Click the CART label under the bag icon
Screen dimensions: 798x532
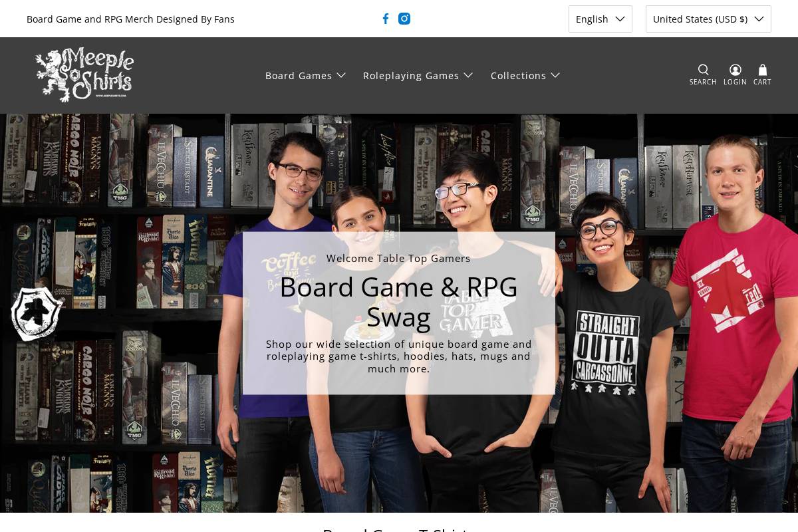762,82
